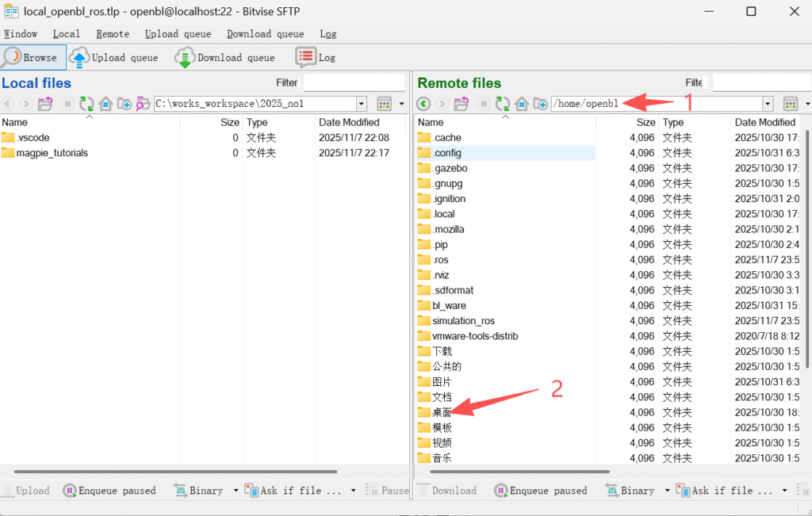The width and height of the screenshot is (812, 516).
Task: Expand remote 'Ask if file' overwrite dropdown
Action: 784,491
